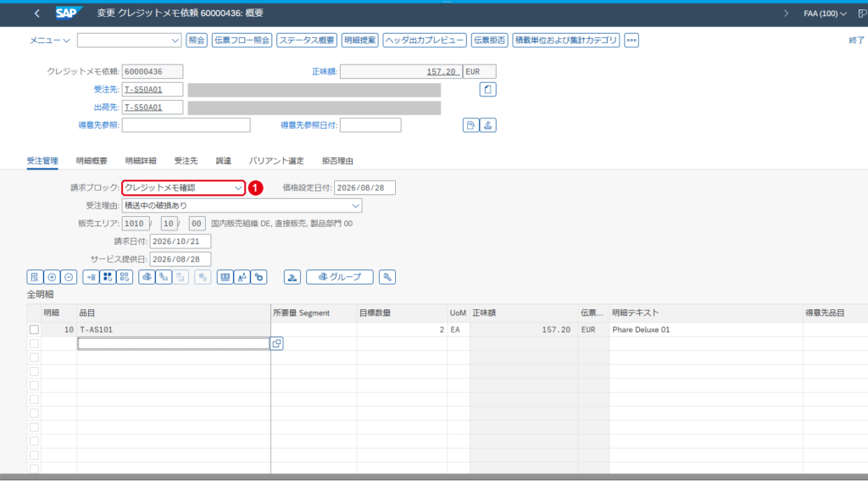
Task: Click the 積載単位および集計カテゴリ button
Action: 565,41
